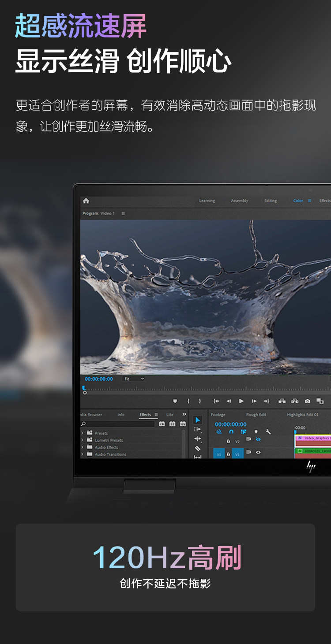
Task: Open timeline display settings wrench
Action: pos(268,432)
